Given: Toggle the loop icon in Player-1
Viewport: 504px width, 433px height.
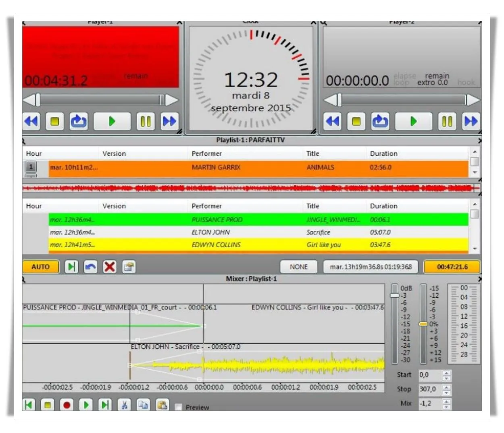Looking at the screenshot, I should pyautogui.click(x=79, y=121).
